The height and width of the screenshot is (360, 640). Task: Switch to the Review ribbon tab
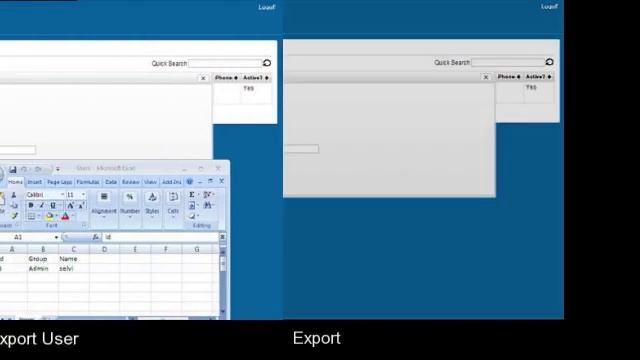130,182
